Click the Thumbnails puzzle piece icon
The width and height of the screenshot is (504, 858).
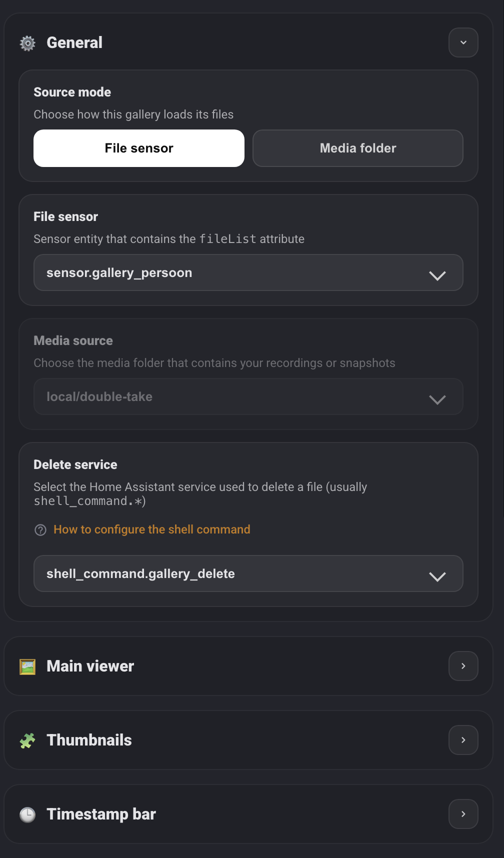click(x=27, y=740)
